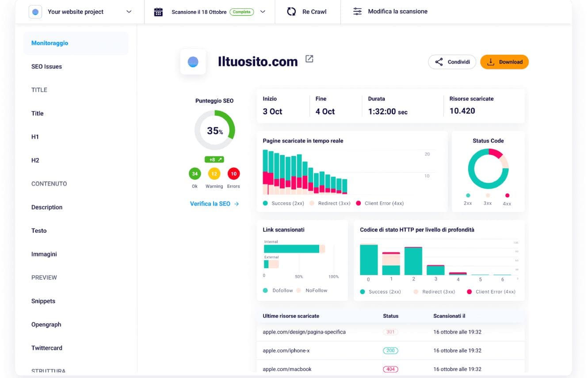Click the Condividi share button
The image size is (588, 378).
coord(452,62)
